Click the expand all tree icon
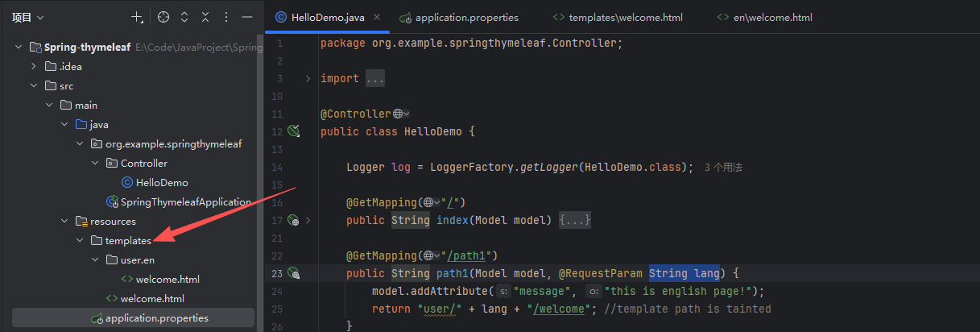The height and width of the screenshot is (332, 980). point(184,17)
